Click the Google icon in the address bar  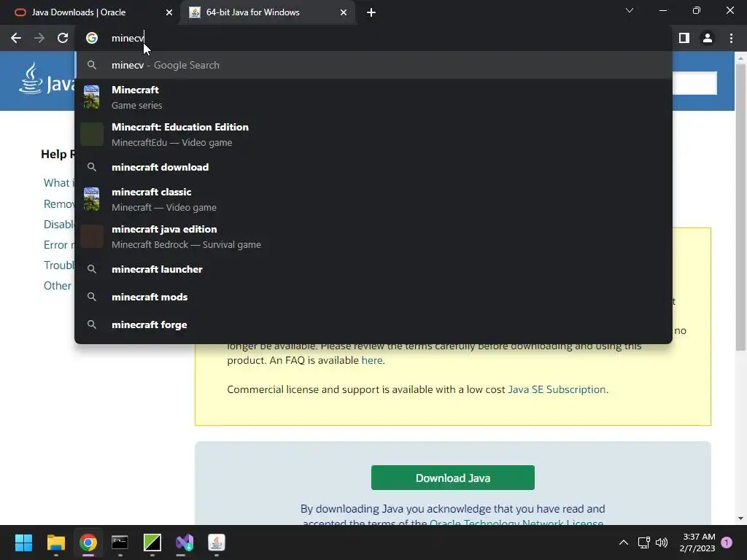92,38
